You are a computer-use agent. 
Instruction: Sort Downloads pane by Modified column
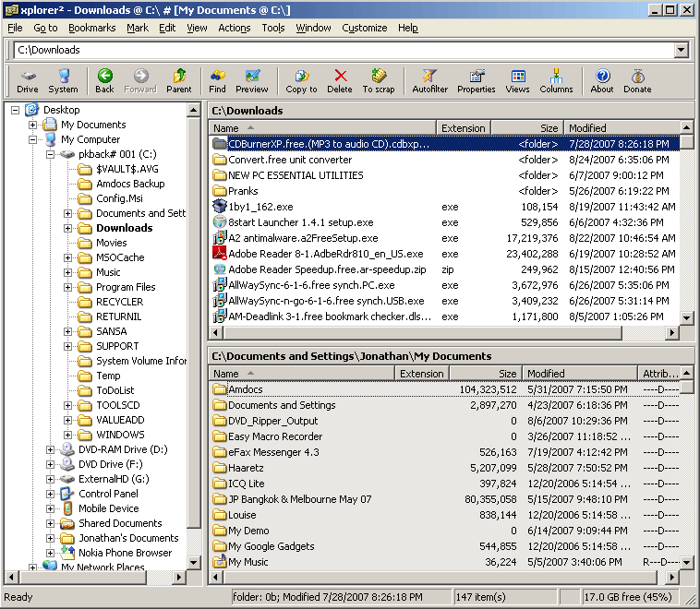click(x=622, y=128)
